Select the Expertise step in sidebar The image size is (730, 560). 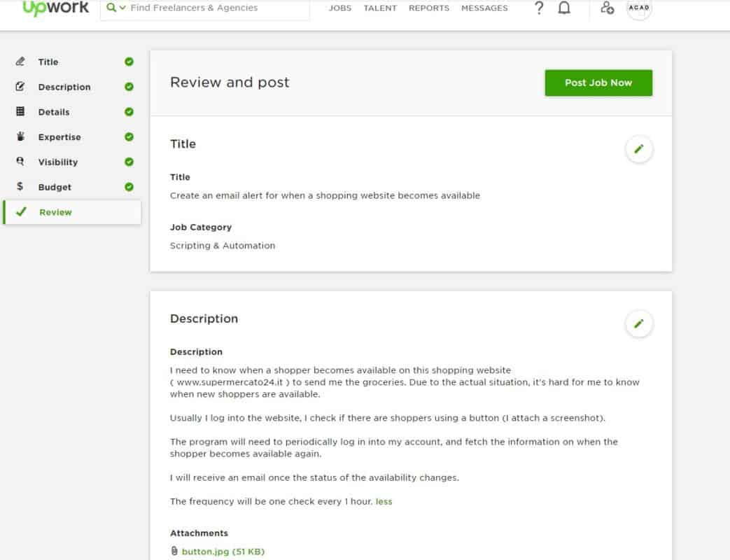coord(59,137)
